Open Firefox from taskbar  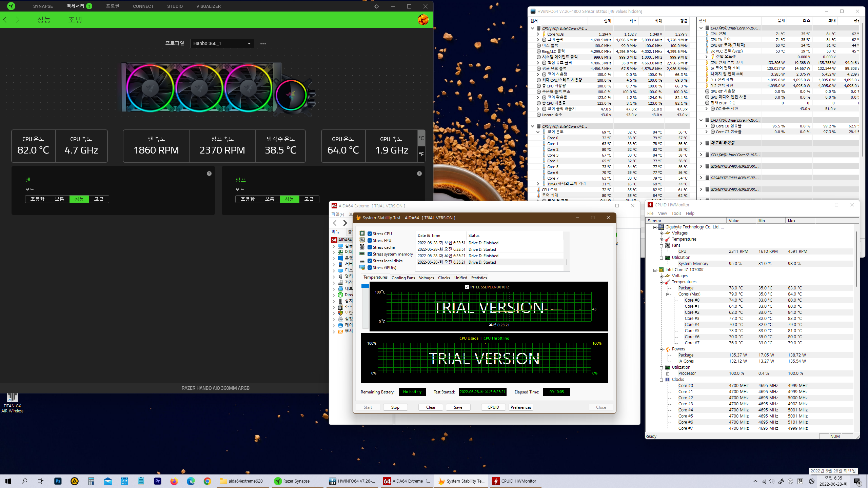[x=174, y=481]
